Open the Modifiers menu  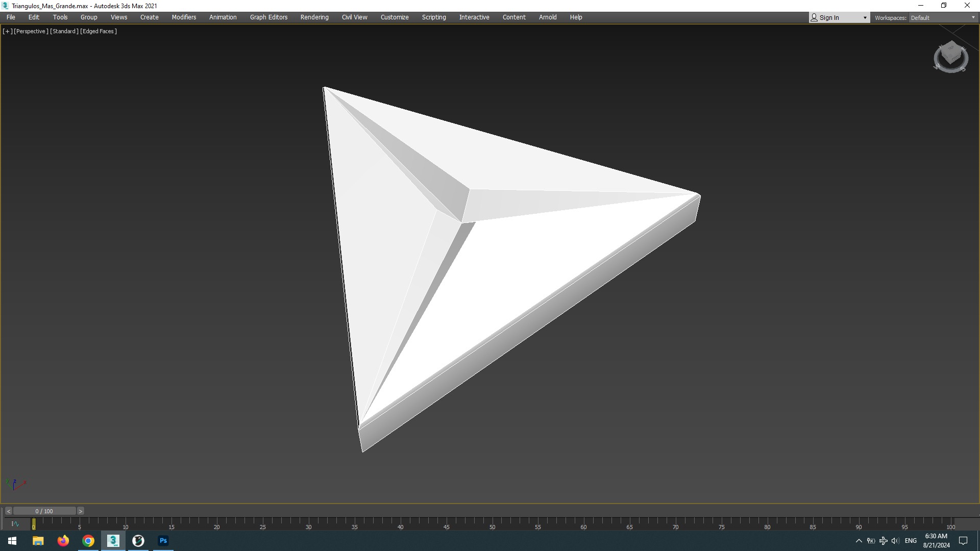(184, 17)
